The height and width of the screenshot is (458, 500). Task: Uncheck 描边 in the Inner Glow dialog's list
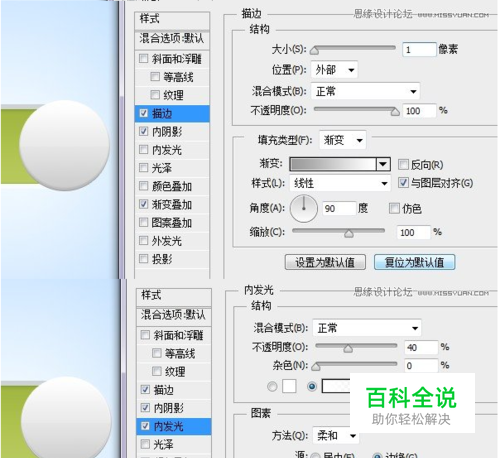[x=145, y=389]
